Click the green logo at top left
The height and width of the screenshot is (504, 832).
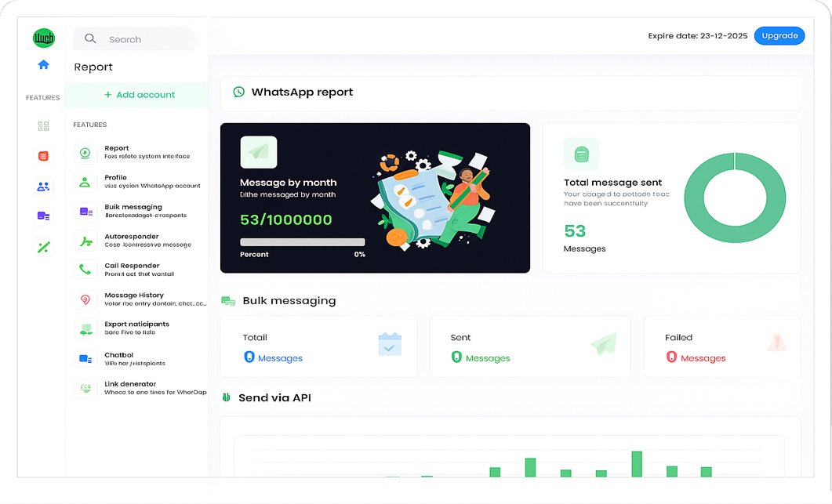coord(43,37)
